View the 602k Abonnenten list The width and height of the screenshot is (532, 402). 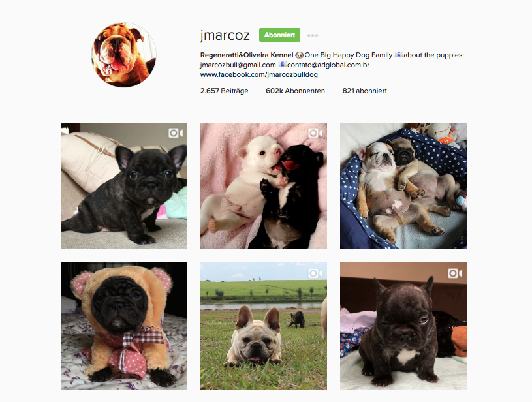coord(295,91)
